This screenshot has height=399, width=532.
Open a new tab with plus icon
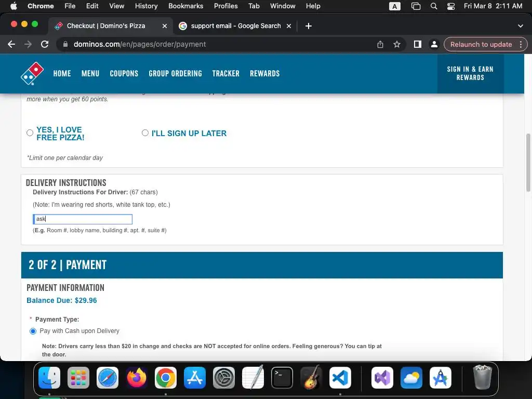pos(309,26)
